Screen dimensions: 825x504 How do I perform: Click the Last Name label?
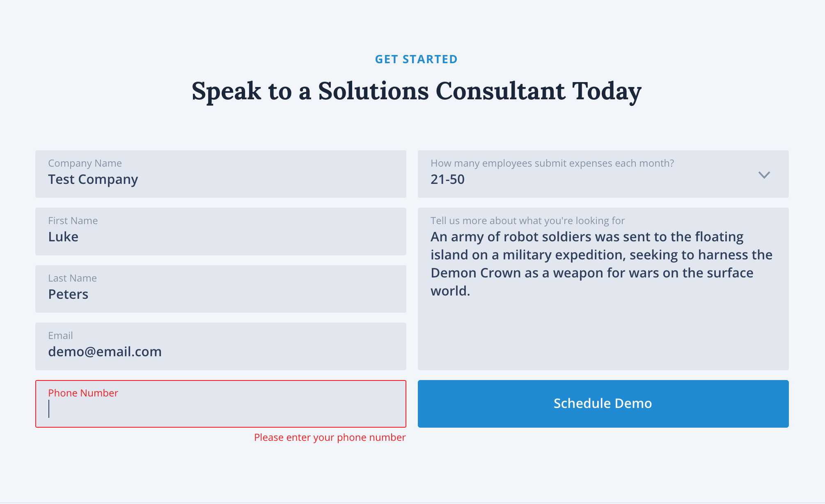pyautogui.click(x=72, y=278)
